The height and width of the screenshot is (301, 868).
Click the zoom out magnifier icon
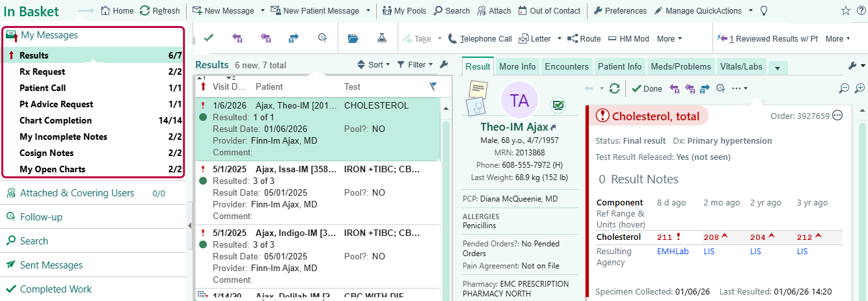(844, 88)
